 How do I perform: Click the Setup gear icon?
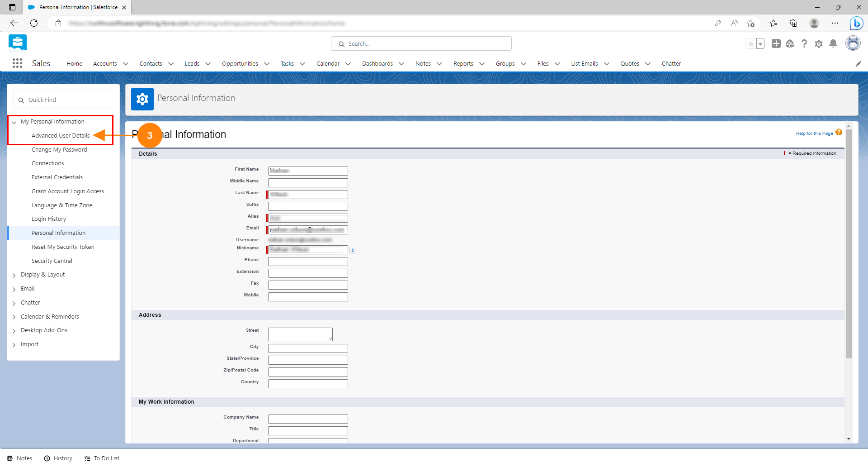click(x=818, y=44)
